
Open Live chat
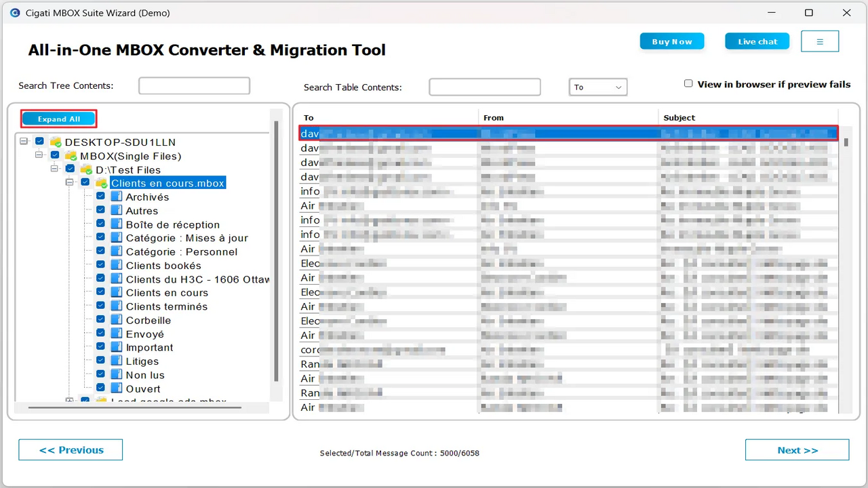757,41
